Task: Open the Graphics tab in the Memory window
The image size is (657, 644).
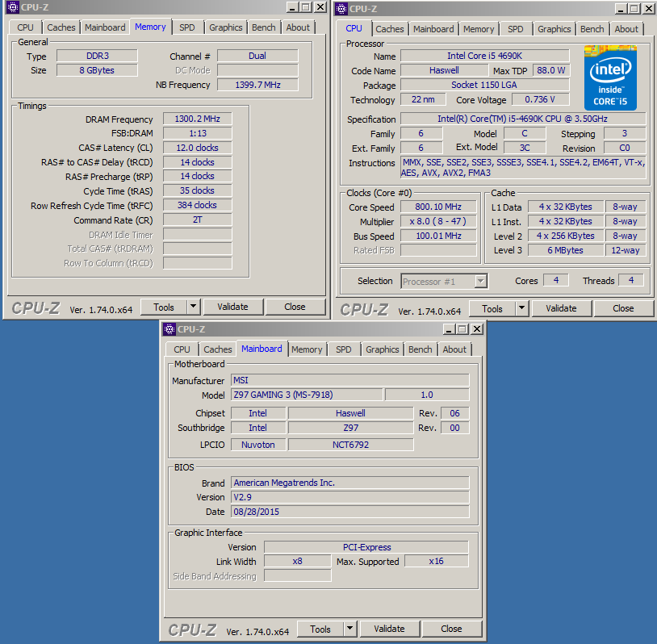Action: coord(226,27)
